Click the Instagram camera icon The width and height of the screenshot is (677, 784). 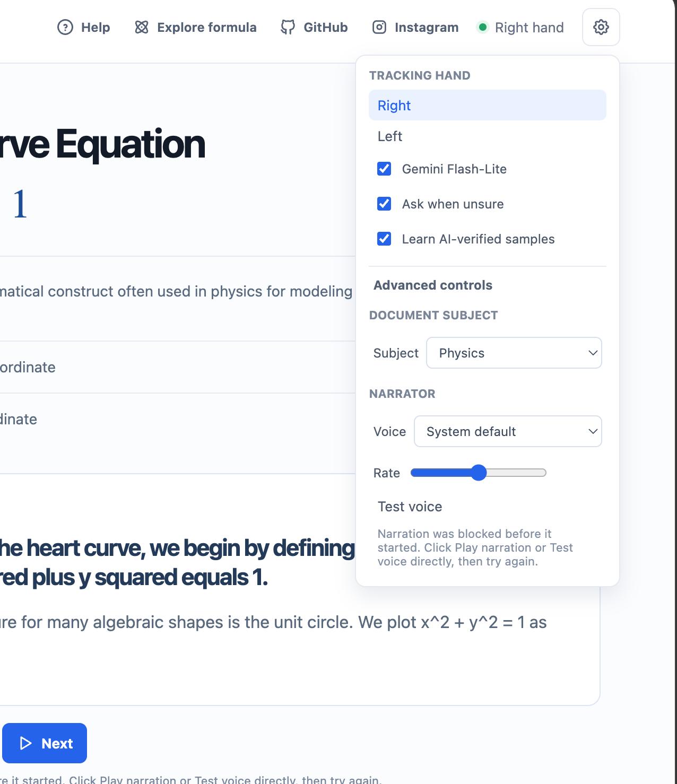pyautogui.click(x=379, y=27)
